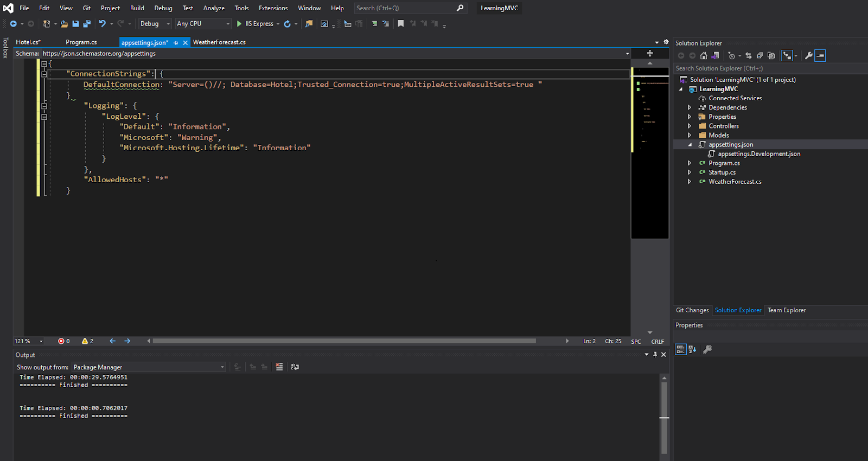The height and width of the screenshot is (461, 868).
Task: Pin the Output window with Auto Hide
Action: (x=655, y=355)
